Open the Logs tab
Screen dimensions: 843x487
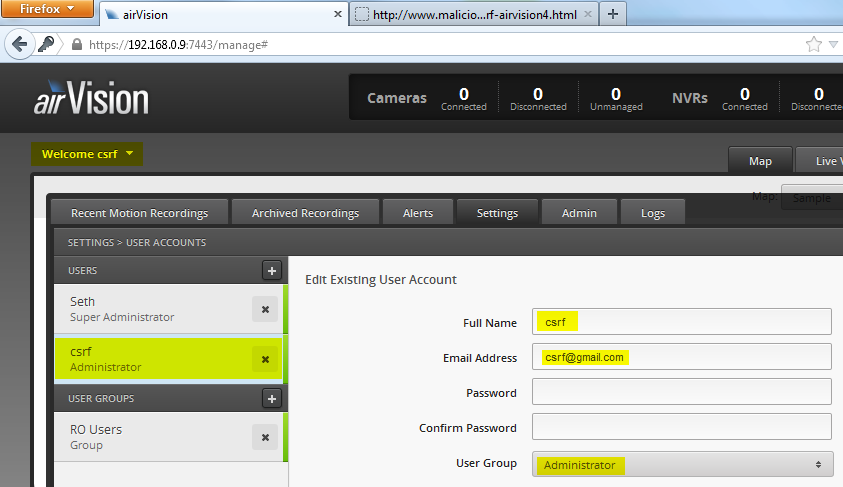pos(653,213)
